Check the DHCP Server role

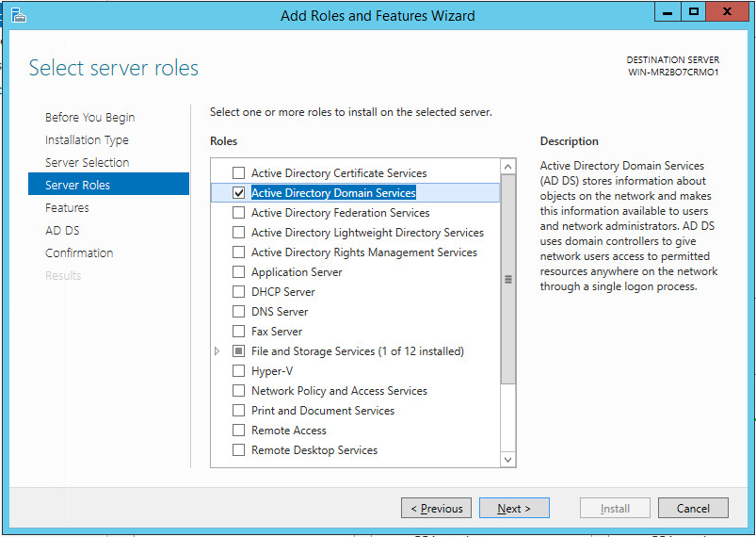point(238,292)
